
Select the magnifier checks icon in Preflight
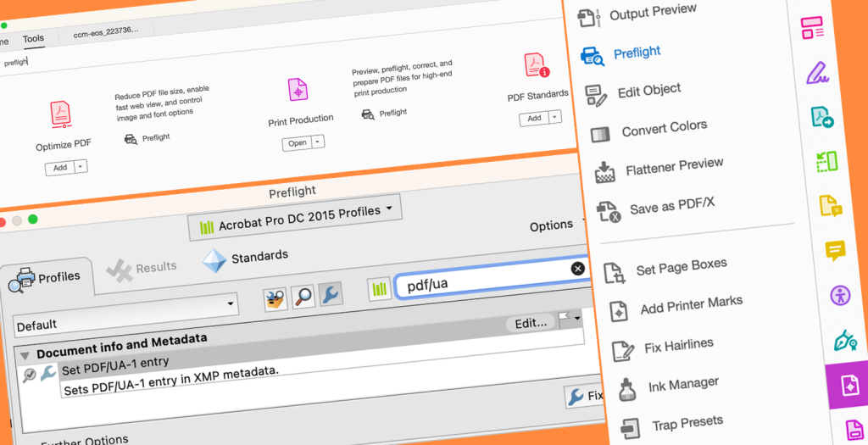point(303,297)
